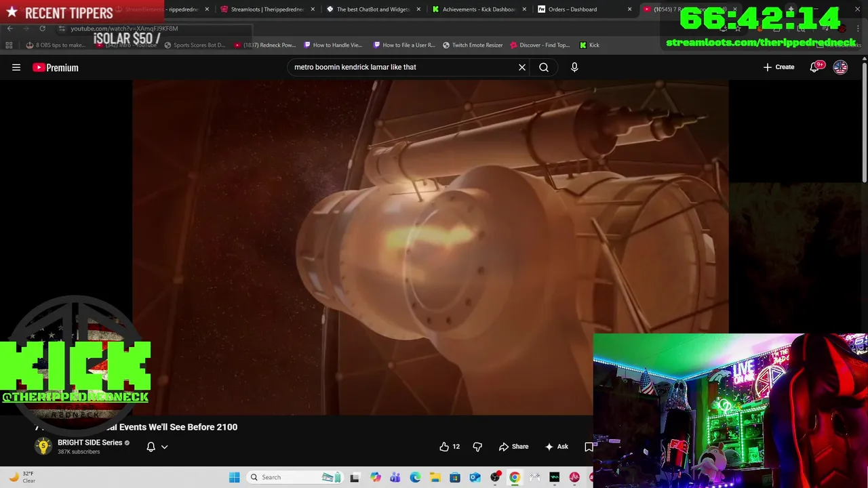868x488 pixels.
Task: Open Microsoft Edge from taskbar
Action: 415,477
